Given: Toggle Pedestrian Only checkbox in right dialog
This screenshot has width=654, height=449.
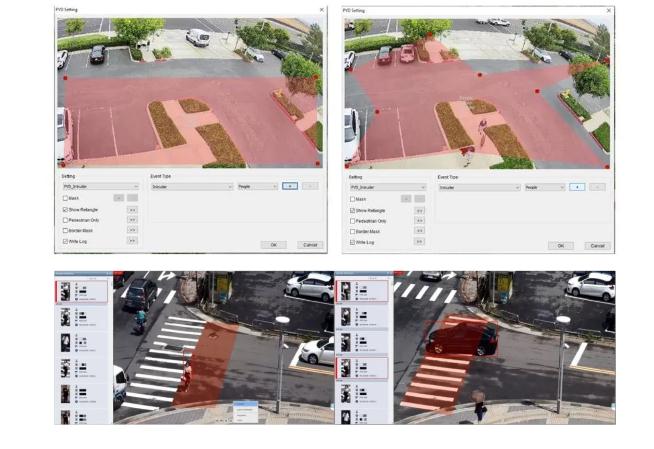Looking at the screenshot, I should 352,220.
